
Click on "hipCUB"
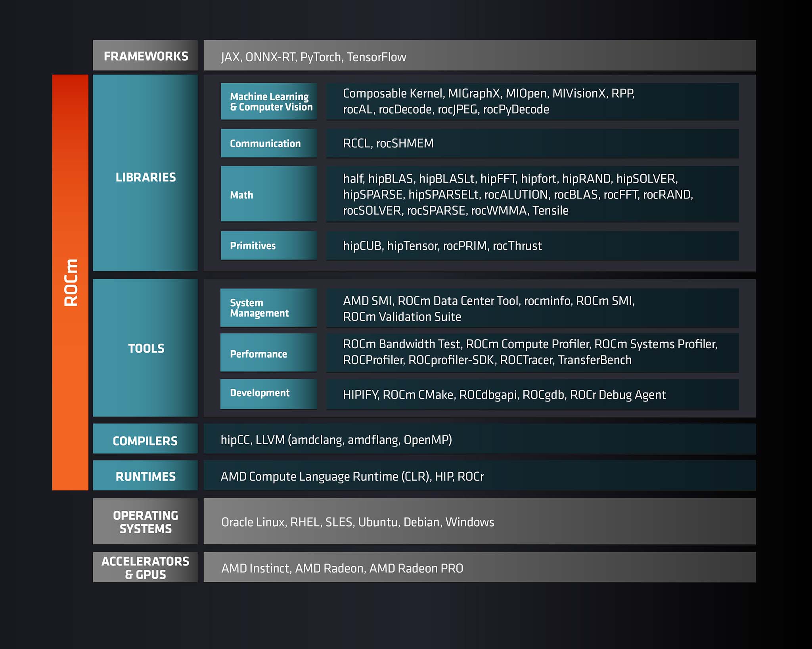[x=362, y=246]
